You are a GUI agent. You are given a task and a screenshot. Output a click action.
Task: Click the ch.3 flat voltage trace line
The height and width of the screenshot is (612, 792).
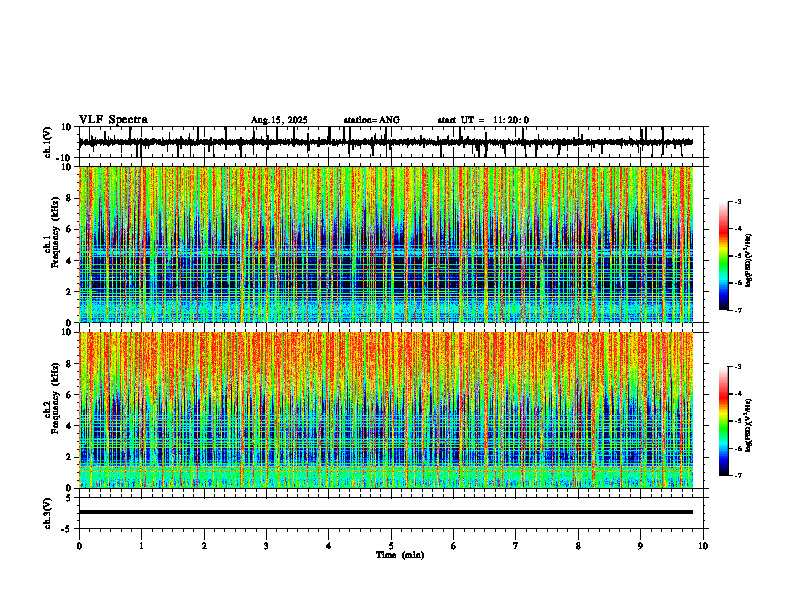386,512
